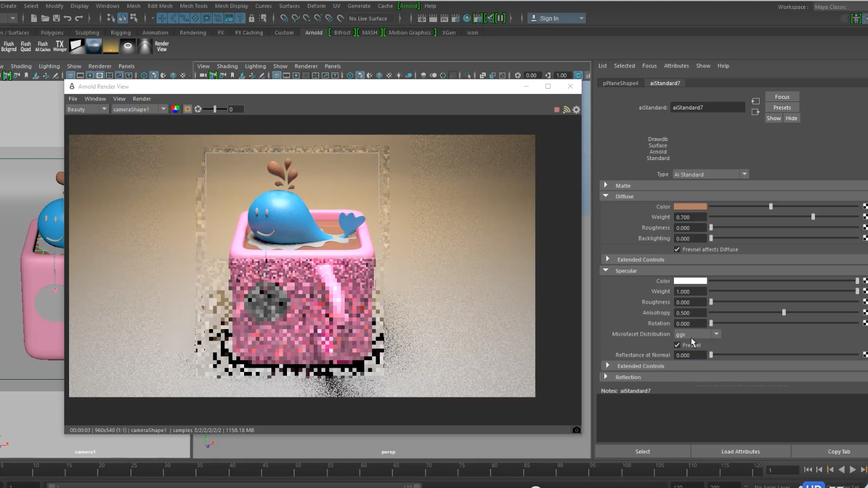Expand the Reflection section
This screenshot has height=488, width=868.
[x=606, y=377]
